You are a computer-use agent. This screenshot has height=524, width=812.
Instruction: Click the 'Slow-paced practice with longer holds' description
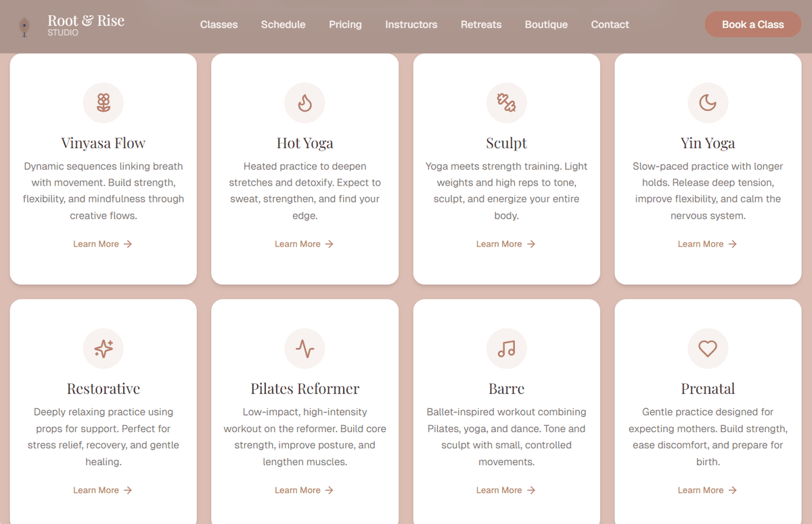coord(708,191)
